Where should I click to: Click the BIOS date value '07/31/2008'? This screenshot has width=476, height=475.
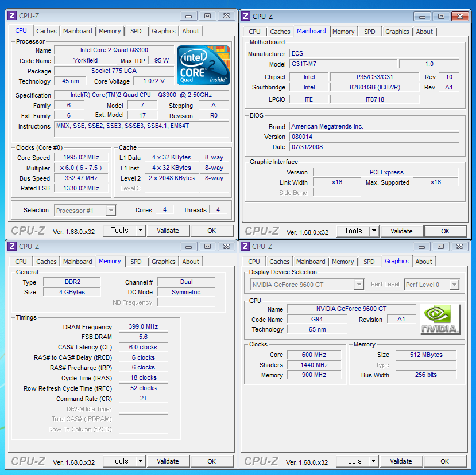tap(374, 147)
